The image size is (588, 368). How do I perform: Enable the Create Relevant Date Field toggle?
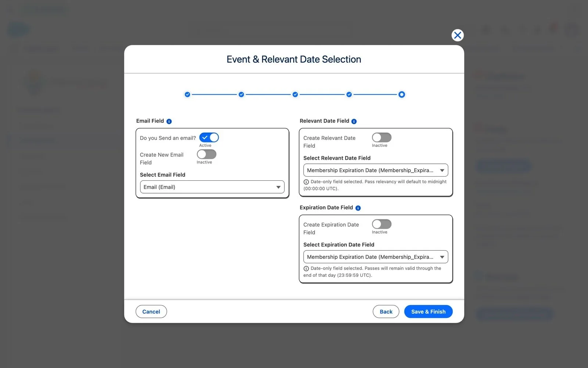(382, 138)
